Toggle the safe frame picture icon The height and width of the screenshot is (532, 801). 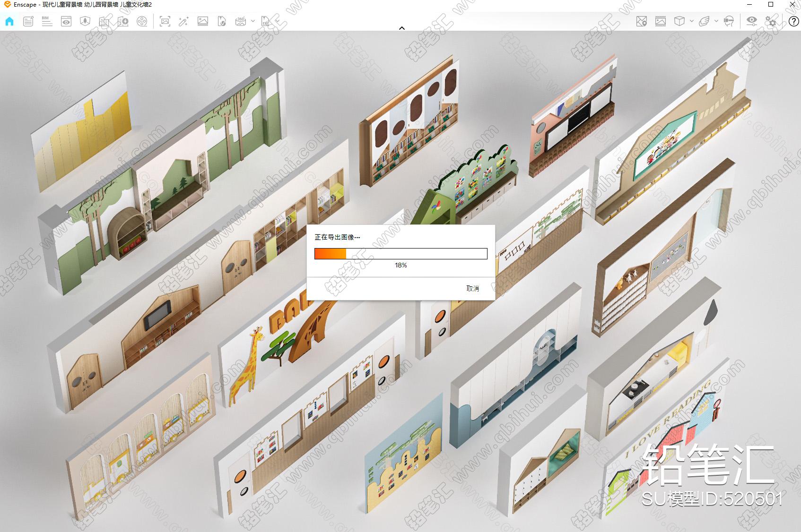tap(661, 21)
